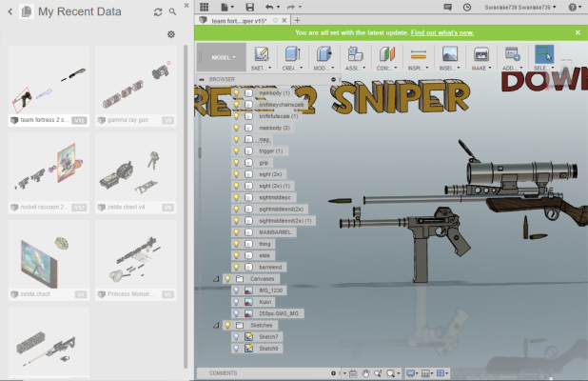
Task: Click the Create Sketch tool icon
Action: (262, 54)
